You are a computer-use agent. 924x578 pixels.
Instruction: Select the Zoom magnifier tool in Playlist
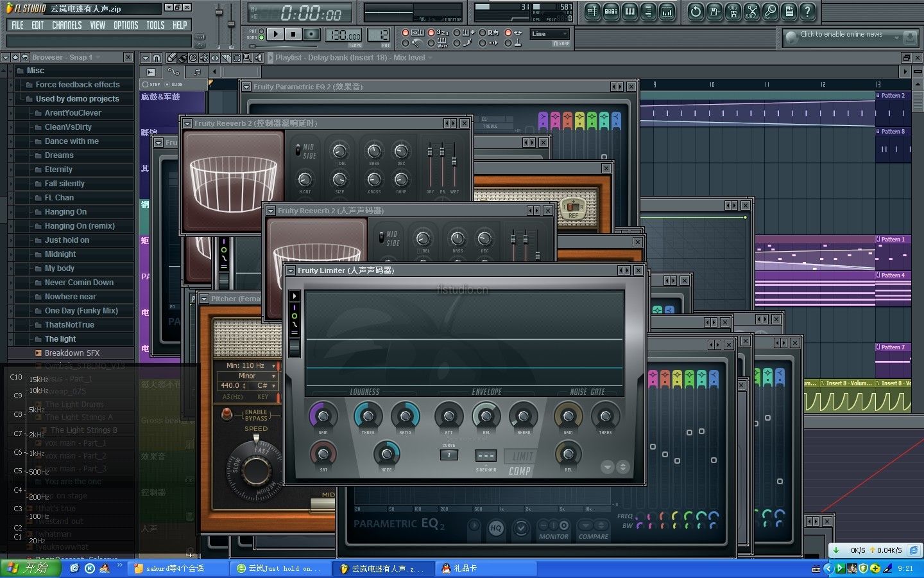click(x=248, y=58)
